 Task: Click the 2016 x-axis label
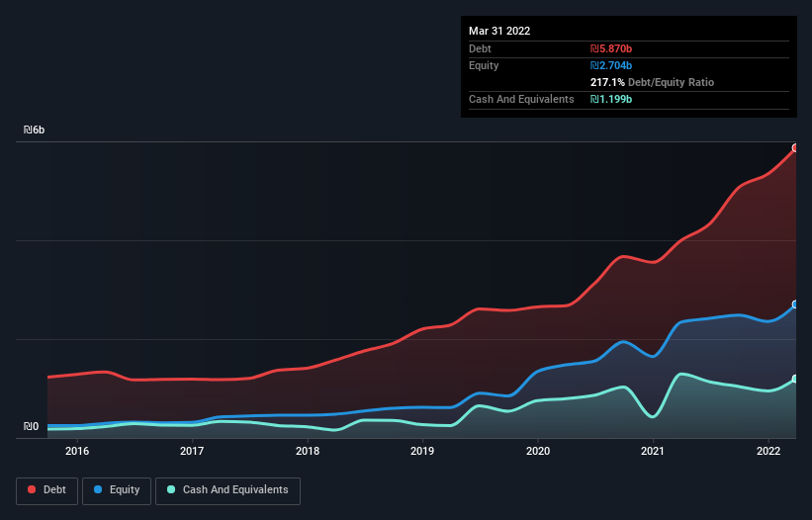(76, 451)
